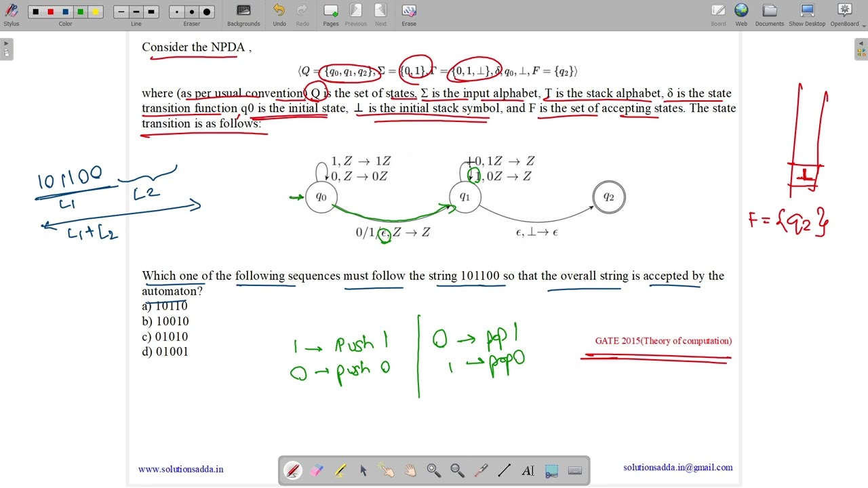Select the arrow Selector tool
This screenshot has height=488, width=868.
click(x=363, y=470)
